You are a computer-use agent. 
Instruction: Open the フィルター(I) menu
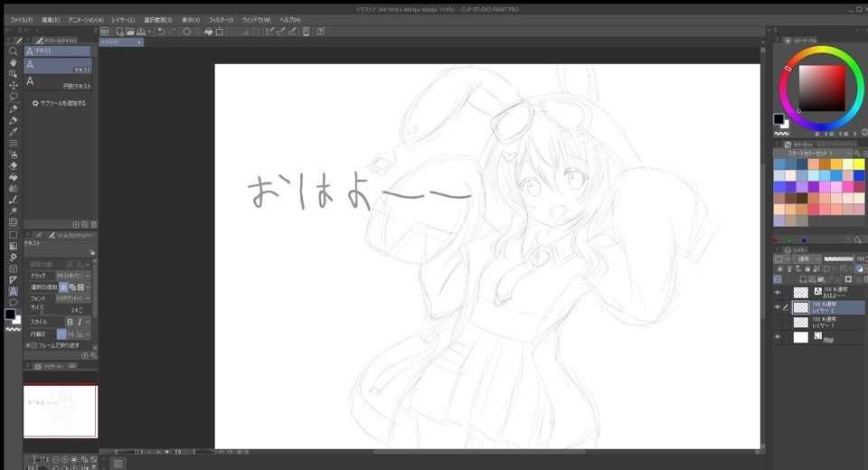coord(221,19)
